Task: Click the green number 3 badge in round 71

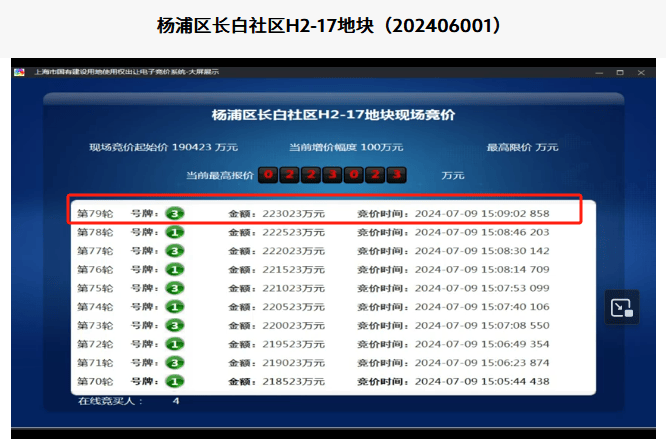Action: pos(175,363)
